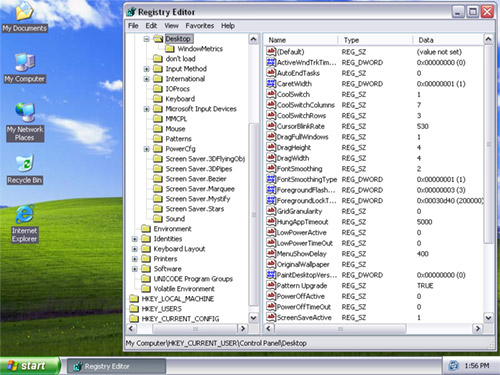The image size is (500, 375).
Task: Expand the International key
Action: 146,79
